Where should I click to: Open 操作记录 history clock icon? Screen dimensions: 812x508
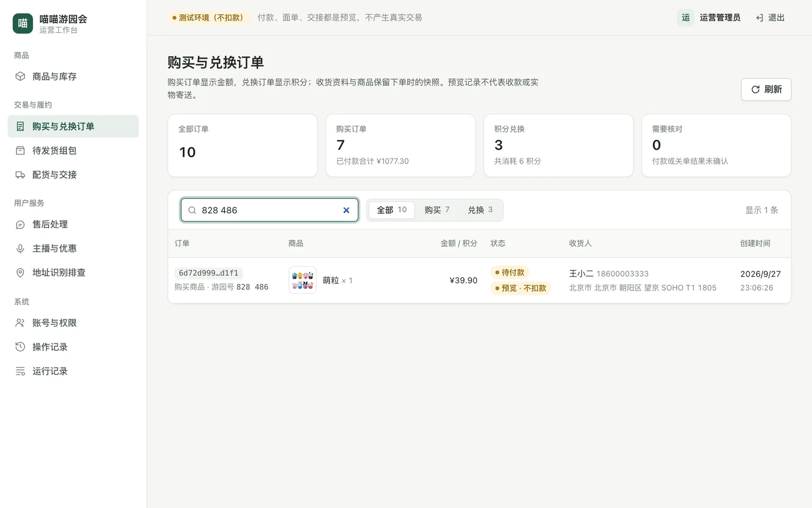click(x=20, y=347)
